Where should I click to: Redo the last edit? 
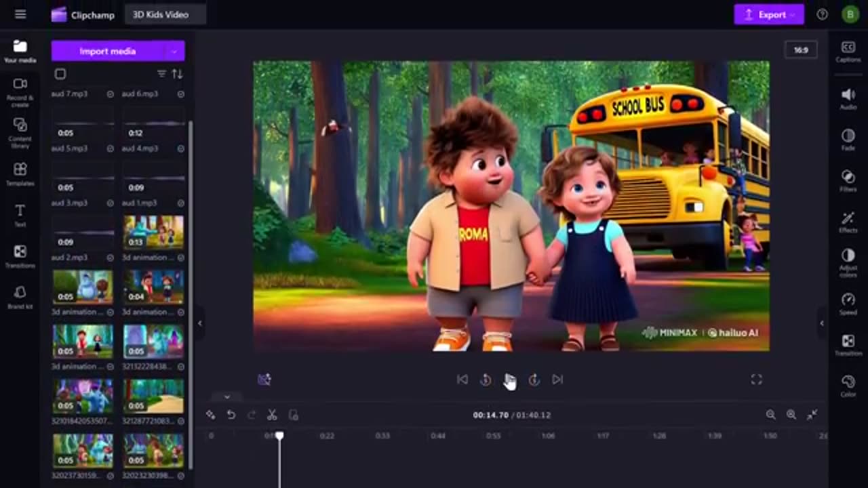(252, 415)
